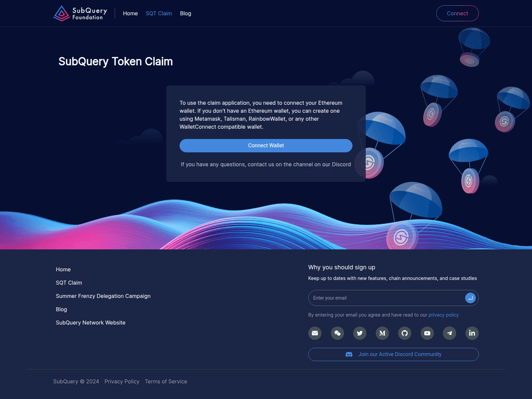Image resolution: width=532 pixels, height=399 pixels.
Task: Open the YouTube social icon
Action: 427,333
